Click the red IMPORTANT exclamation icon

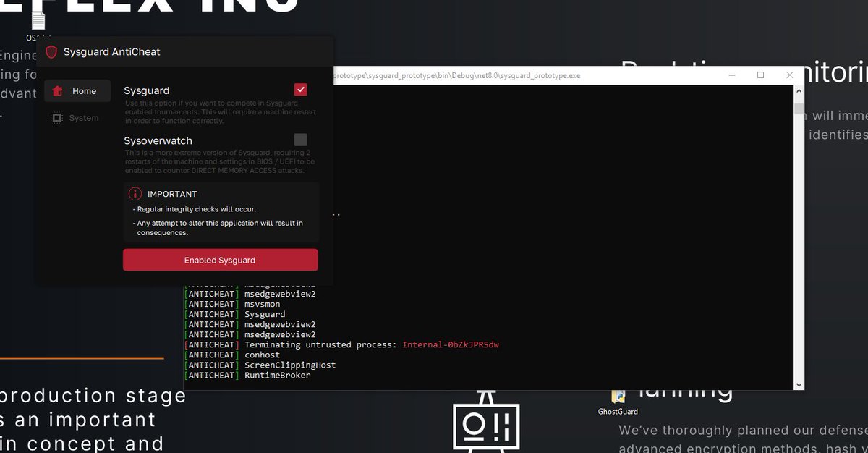(135, 194)
